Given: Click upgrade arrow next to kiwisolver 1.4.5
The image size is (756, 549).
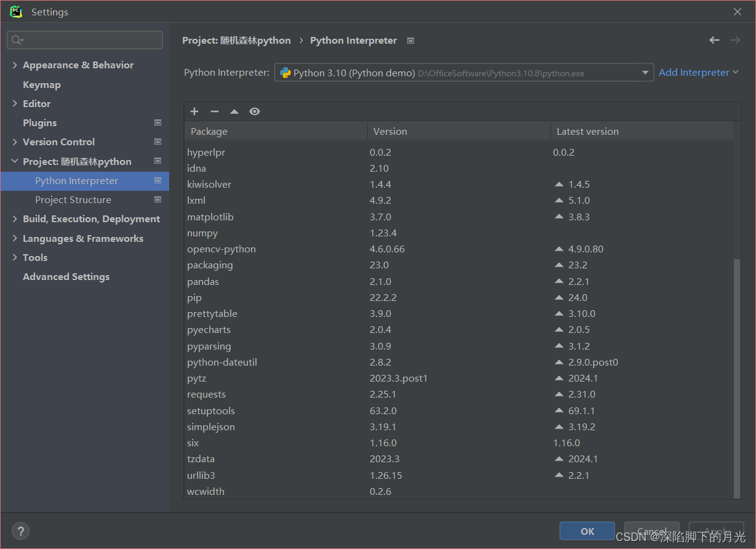Looking at the screenshot, I should (559, 184).
